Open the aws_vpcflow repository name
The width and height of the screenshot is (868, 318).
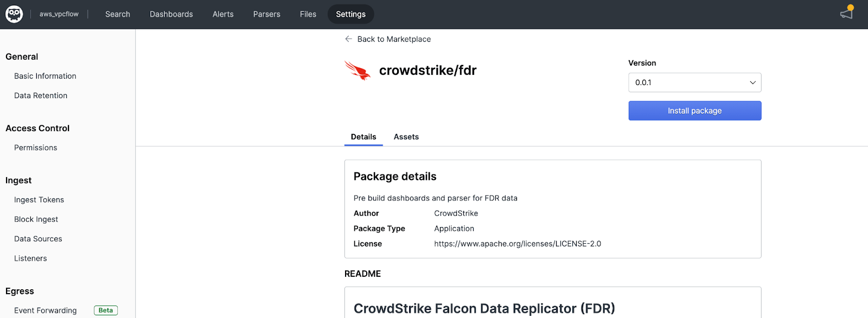tap(59, 14)
